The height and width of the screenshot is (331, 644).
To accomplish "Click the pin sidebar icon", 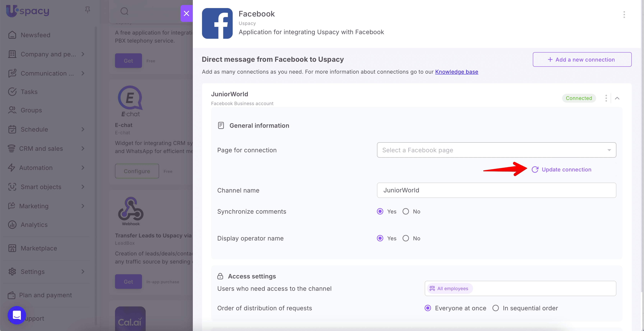I will (87, 10).
